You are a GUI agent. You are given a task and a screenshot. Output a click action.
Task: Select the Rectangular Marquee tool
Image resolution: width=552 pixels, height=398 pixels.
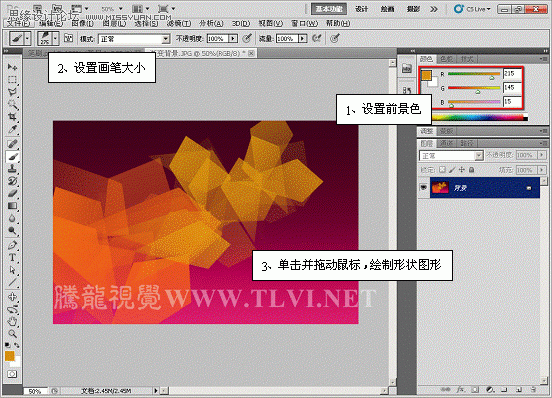pyautogui.click(x=12, y=79)
